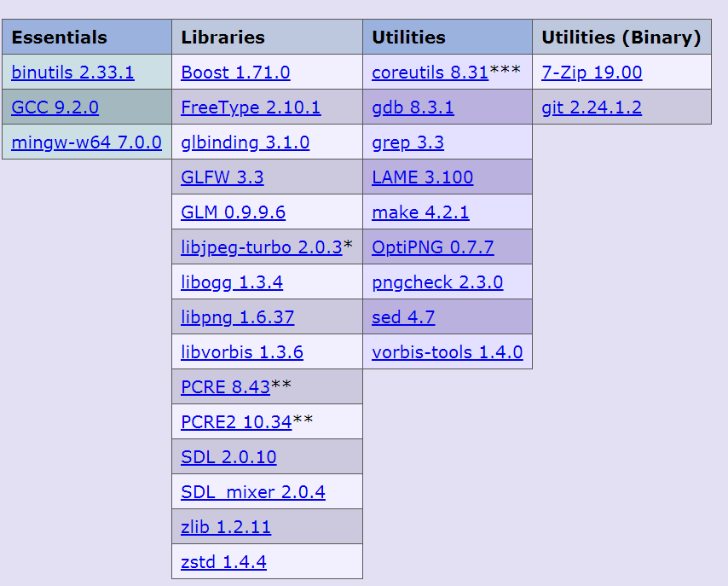
Task: Click the Libraries column header
Action: click(267, 37)
